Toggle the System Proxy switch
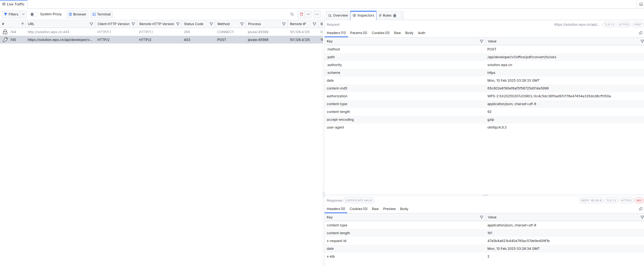644x266 pixels. coord(34,14)
